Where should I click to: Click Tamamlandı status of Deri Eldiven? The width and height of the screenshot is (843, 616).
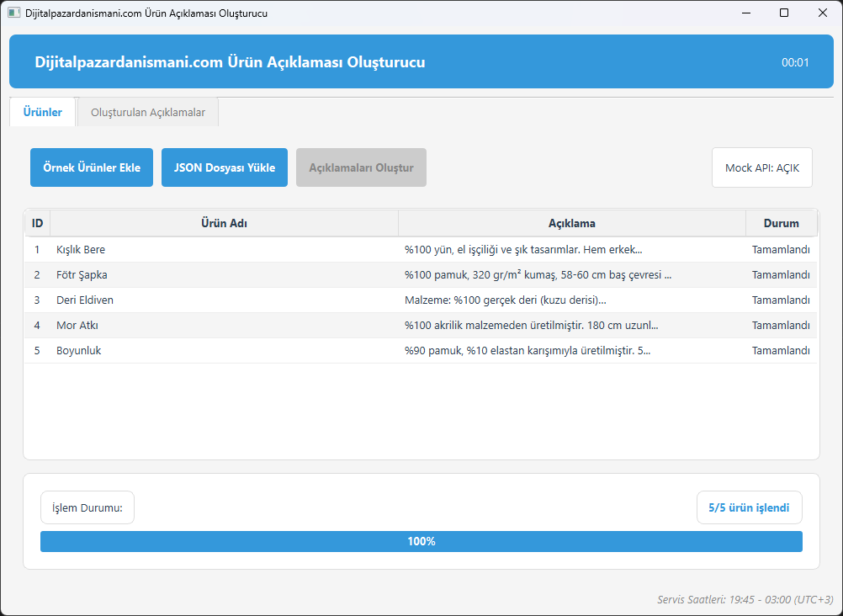[x=781, y=300]
